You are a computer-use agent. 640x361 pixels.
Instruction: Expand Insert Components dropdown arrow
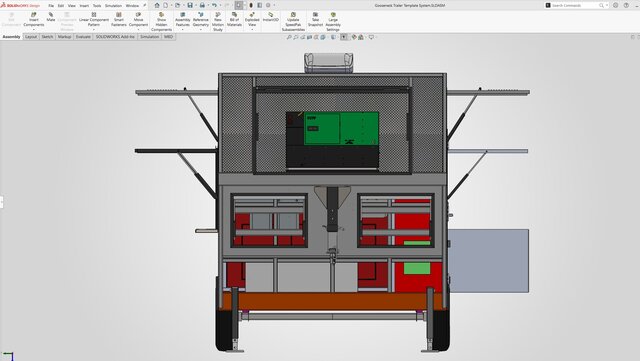click(x=33, y=29)
